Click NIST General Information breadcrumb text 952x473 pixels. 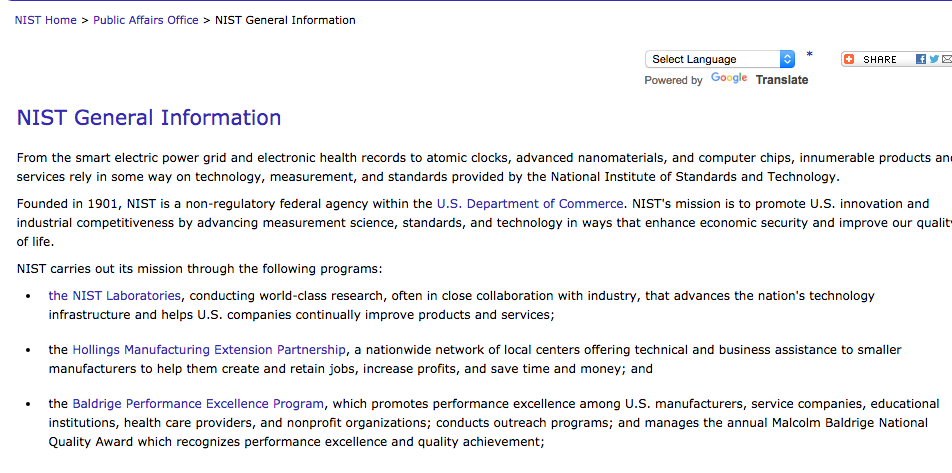point(285,20)
